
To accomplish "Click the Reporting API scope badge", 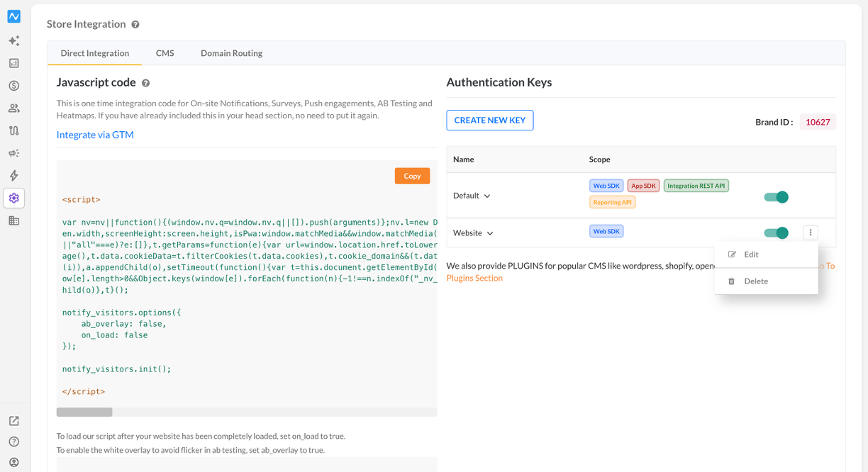I will [612, 202].
